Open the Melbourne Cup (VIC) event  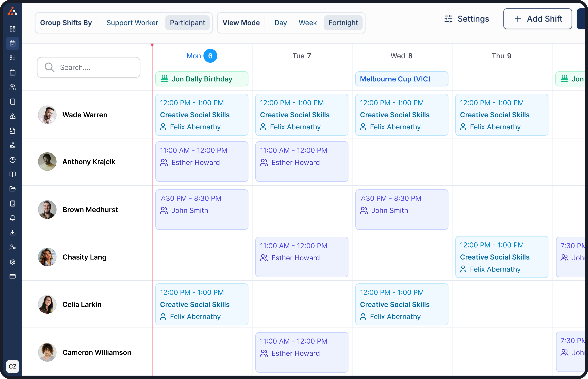[x=401, y=79]
